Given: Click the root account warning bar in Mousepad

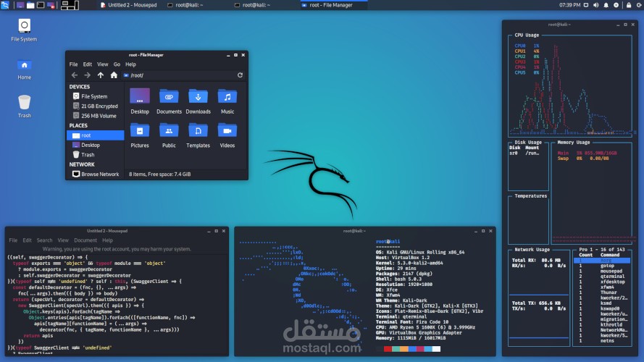Looking at the screenshot, I should coord(117,249).
